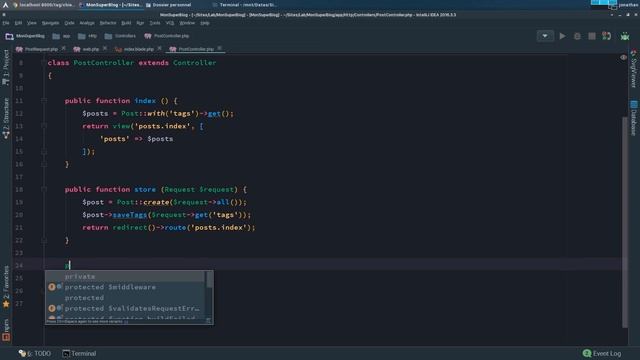Close the PostController.php tab
Image resolution: width=640 pixels, height=360 pixels.
[220, 49]
